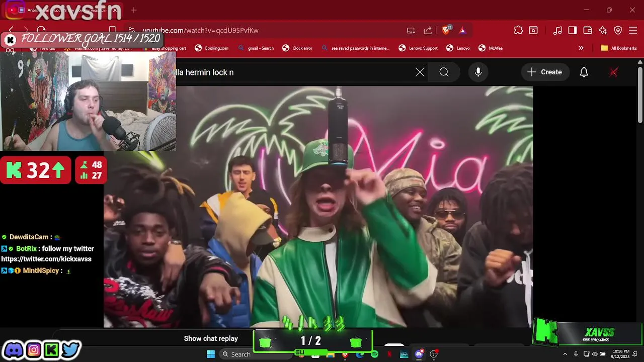Open the Brave Shields lion icon
This screenshot has width=644, height=362.
(446, 30)
